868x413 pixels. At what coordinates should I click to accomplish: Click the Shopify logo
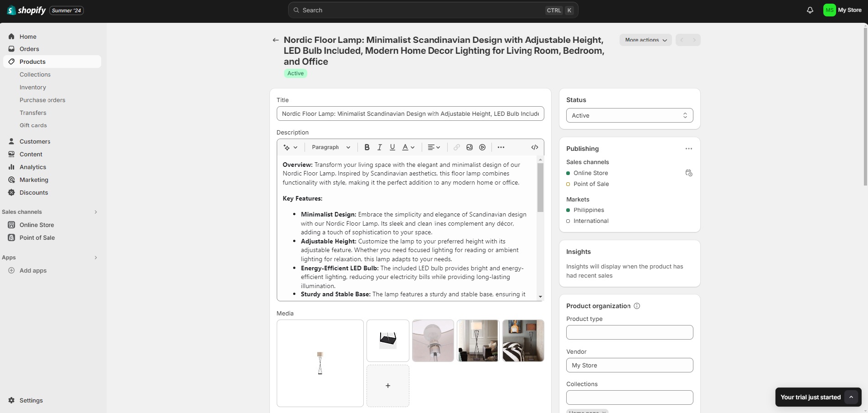click(26, 10)
